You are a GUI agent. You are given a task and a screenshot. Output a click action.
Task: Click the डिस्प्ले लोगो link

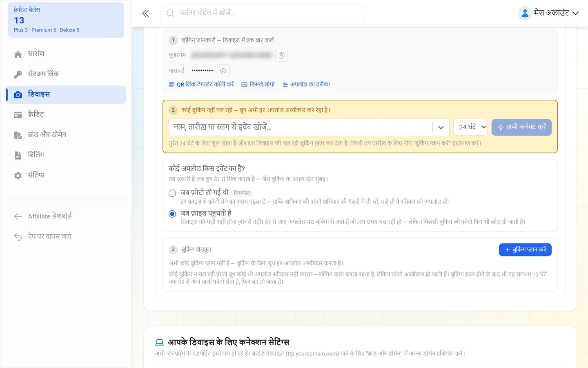point(258,85)
